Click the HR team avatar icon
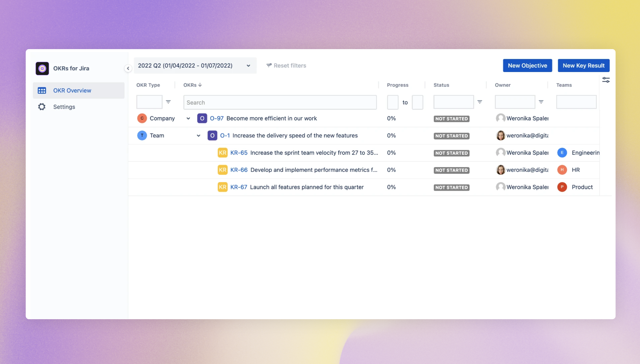 pyautogui.click(x=562, y=170)
